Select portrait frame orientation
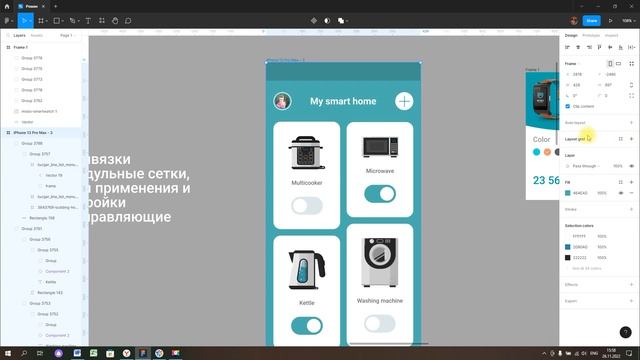This screenshot has width=640, height=360. coord(610,64)
